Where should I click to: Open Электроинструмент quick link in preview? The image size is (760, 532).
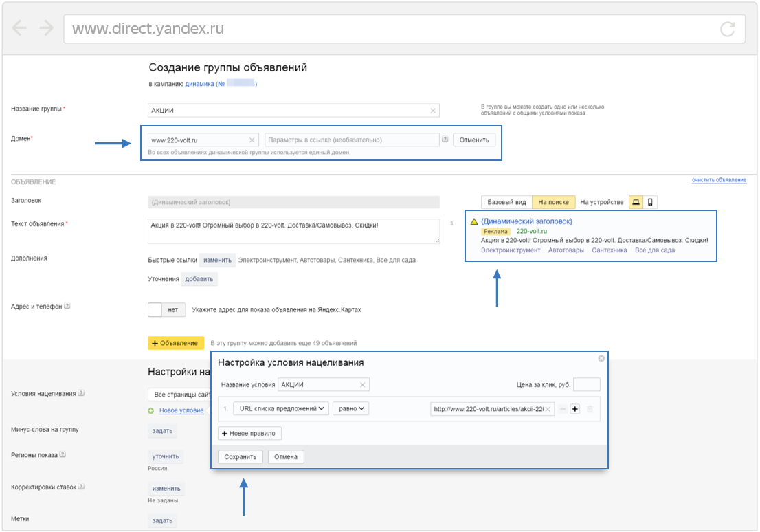pos(511,250)
